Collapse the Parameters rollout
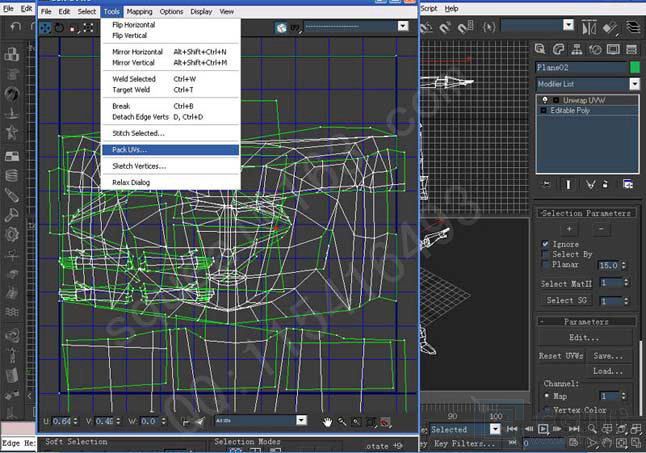This screenshot has height=453, width=646. point(586,322)
